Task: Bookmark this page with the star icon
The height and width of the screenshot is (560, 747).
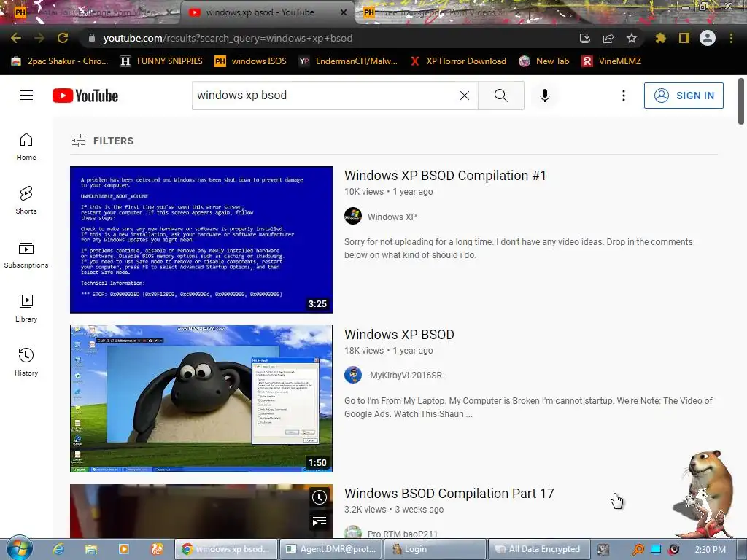Action: [x=632, y=38]
